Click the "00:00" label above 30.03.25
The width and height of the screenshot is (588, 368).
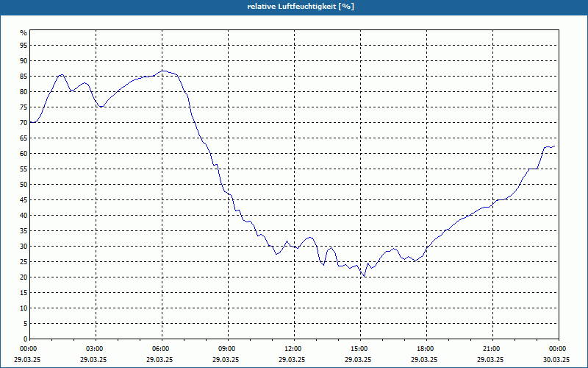(x=559, y=349)
